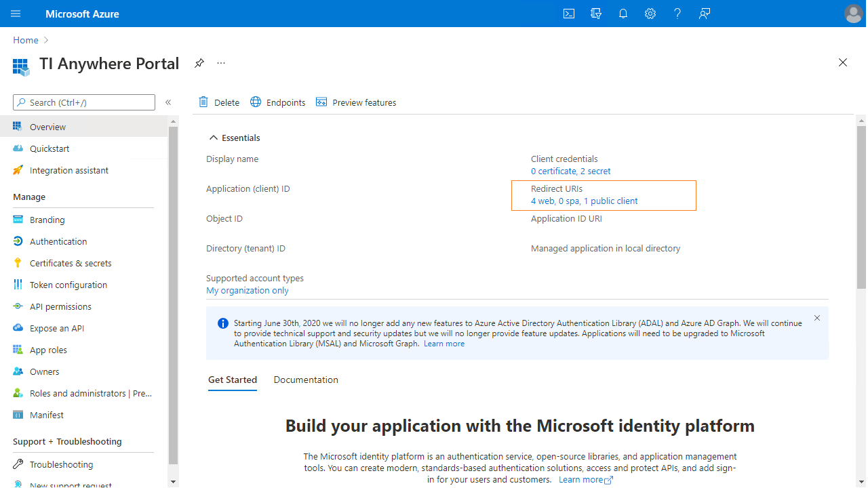
Task: Launch Cloud Shell from the top bar
Action: tap(570, 14)
